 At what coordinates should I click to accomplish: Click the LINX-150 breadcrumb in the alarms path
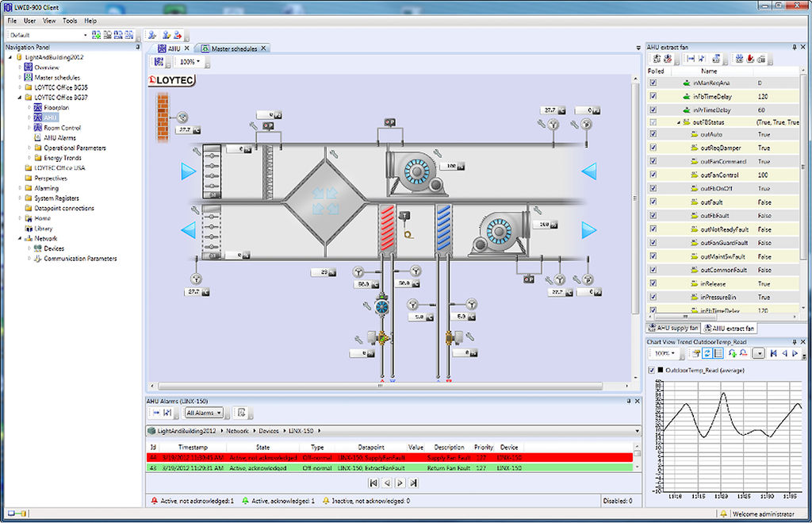coord(301,431)
